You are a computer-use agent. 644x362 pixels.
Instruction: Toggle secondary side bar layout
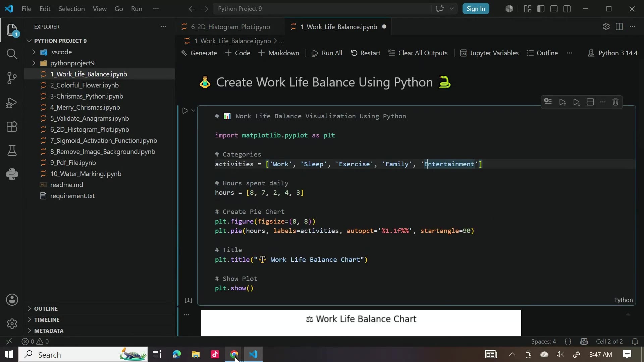pyautogui.click(x=567, y=9)
